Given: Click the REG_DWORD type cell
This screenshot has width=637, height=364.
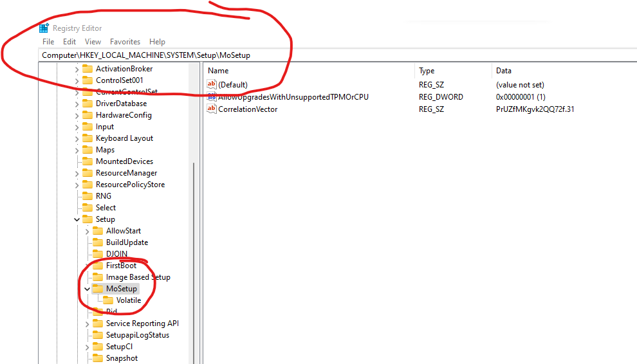Looking at the screenshot, I should pos(441,97).
